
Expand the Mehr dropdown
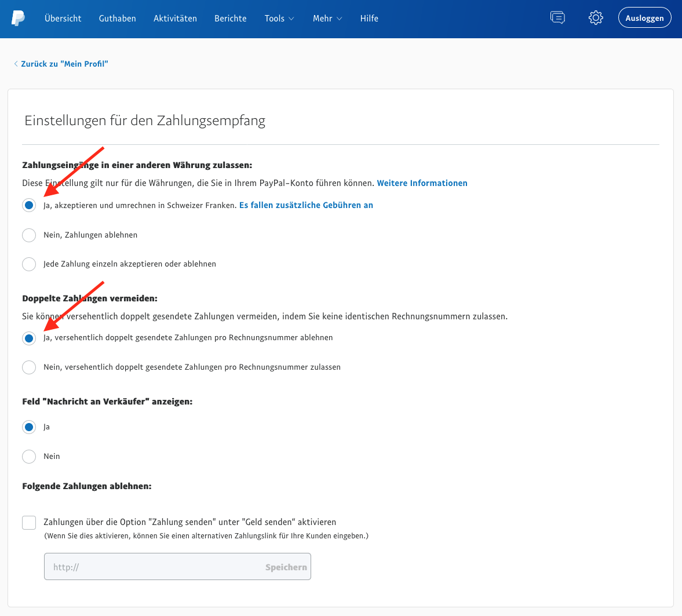[327, 18]
